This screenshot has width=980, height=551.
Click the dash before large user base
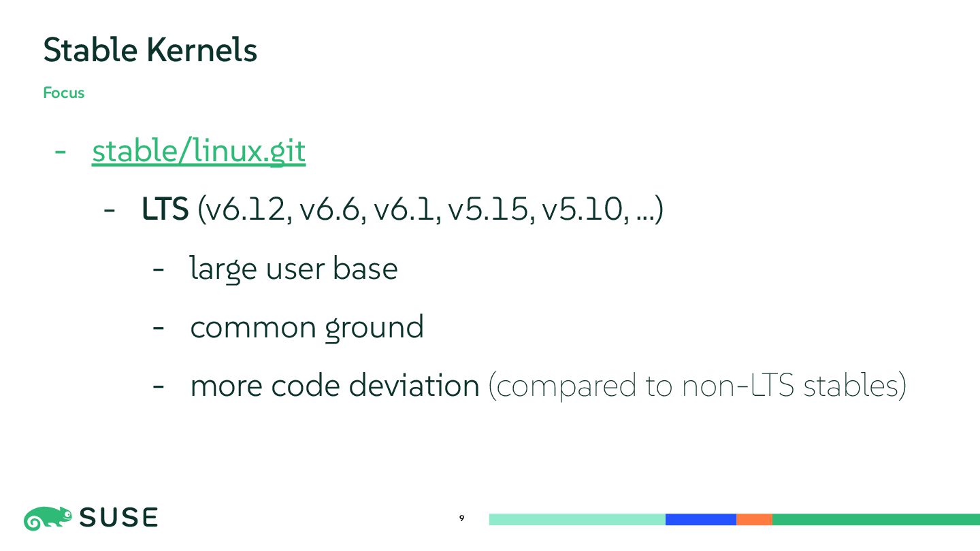[159, 269]
